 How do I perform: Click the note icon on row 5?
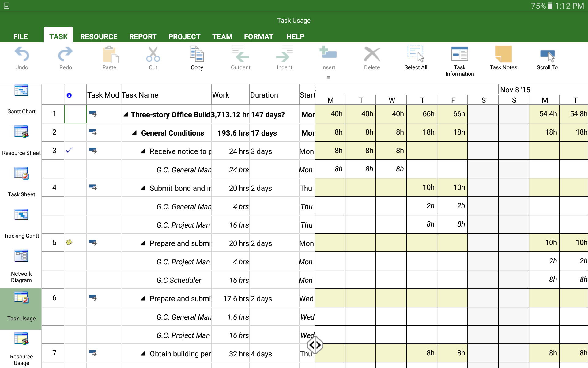pyautogui.click(x=69, y=242)
